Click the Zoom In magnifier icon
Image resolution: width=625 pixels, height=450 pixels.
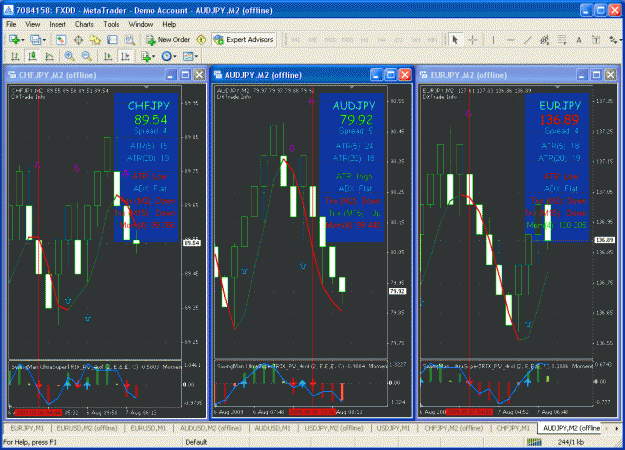click(69, 56)
